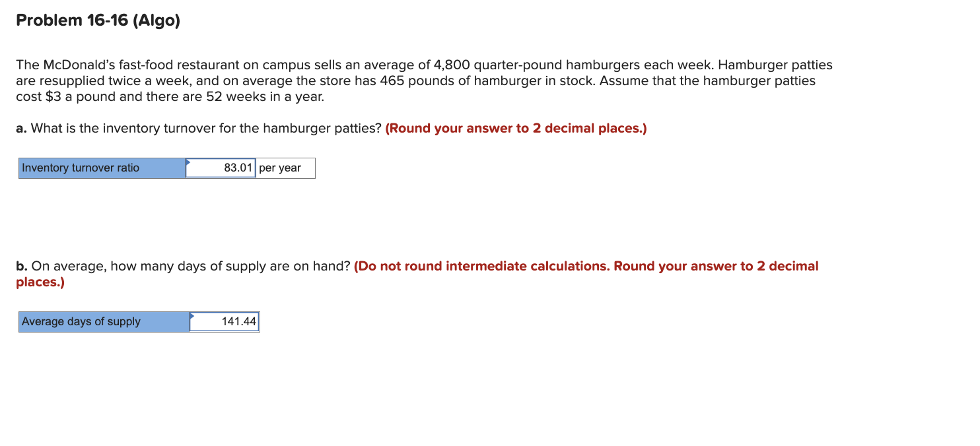
Task: Click inside the average days of supply answer box
Action: 225,321
